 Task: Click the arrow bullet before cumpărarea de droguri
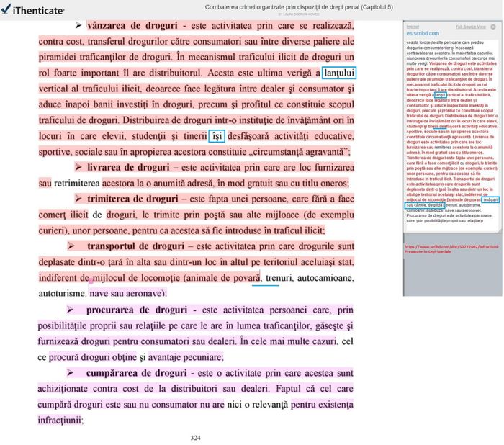(71, 373)
